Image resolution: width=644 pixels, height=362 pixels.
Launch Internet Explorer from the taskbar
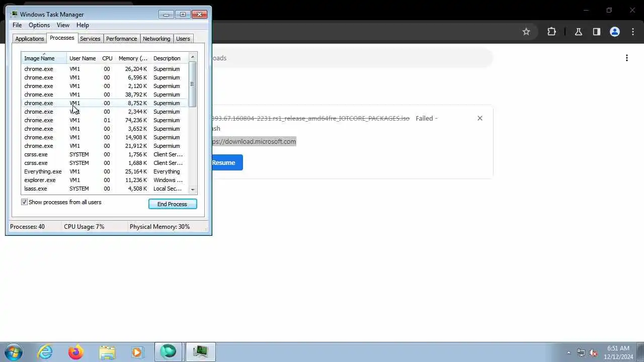pyautogui.click(x=45, y=352)
